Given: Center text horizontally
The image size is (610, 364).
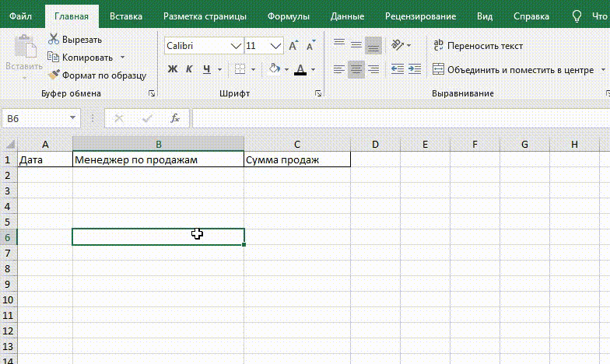Looking at the screenshot, I should (x=356, y=70).
